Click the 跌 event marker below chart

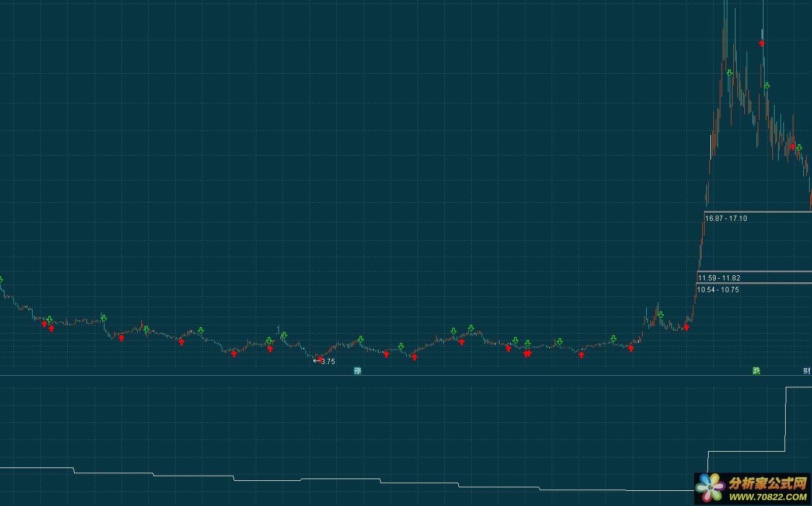[757, 371]
